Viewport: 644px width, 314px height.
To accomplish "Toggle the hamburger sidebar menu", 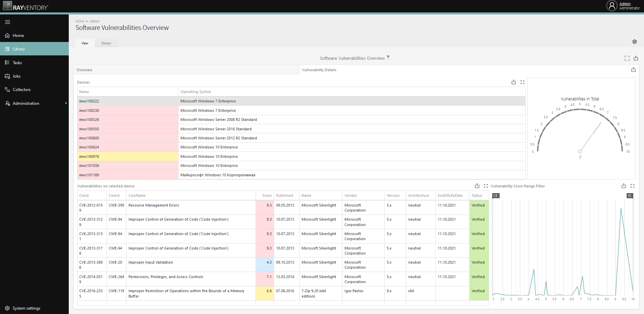I will click(x=7, y=22).
